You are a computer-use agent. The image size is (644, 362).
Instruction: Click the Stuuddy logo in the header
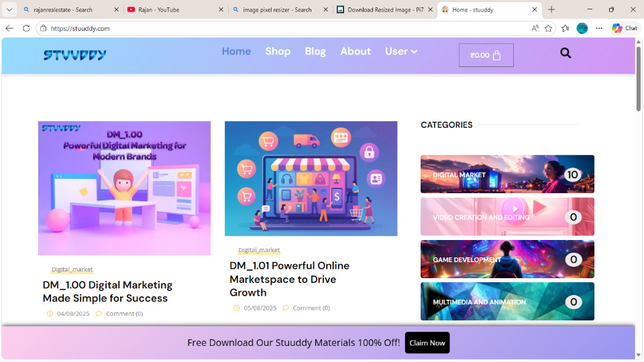(x=75, y=55)
